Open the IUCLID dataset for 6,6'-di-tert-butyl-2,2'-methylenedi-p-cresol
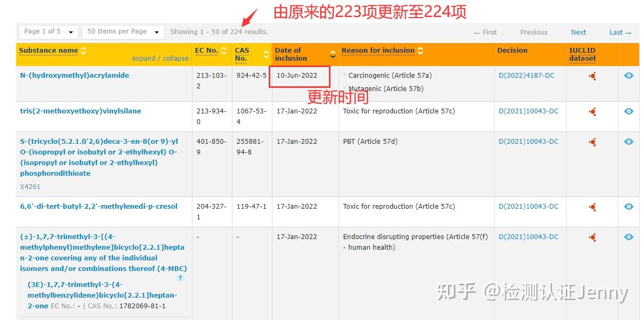 [592, 207]
